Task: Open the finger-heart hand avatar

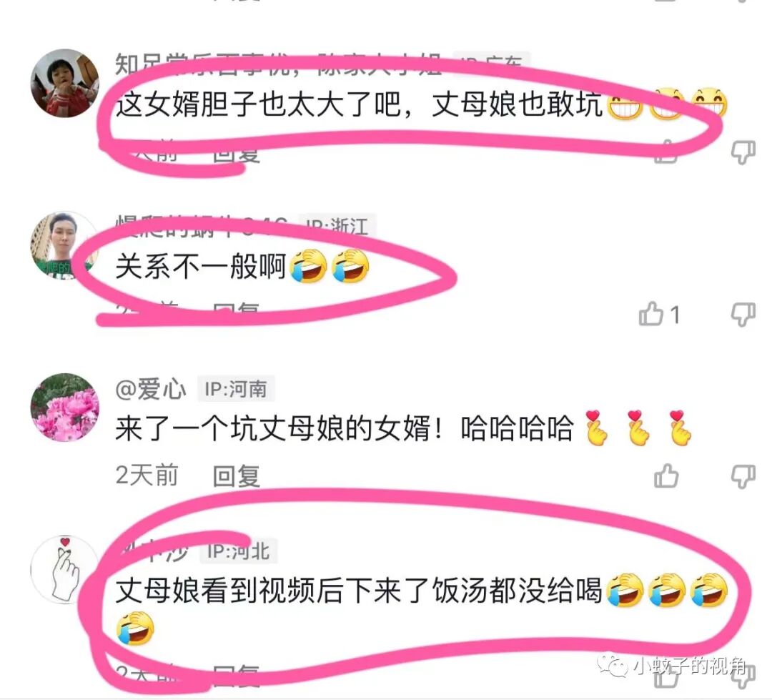Action: click(x=64, y=569)
